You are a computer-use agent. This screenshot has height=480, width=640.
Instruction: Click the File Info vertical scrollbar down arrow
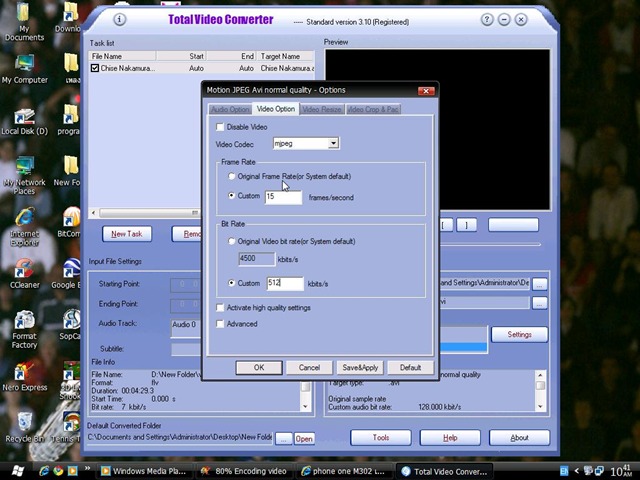click(x=305, y=407)
